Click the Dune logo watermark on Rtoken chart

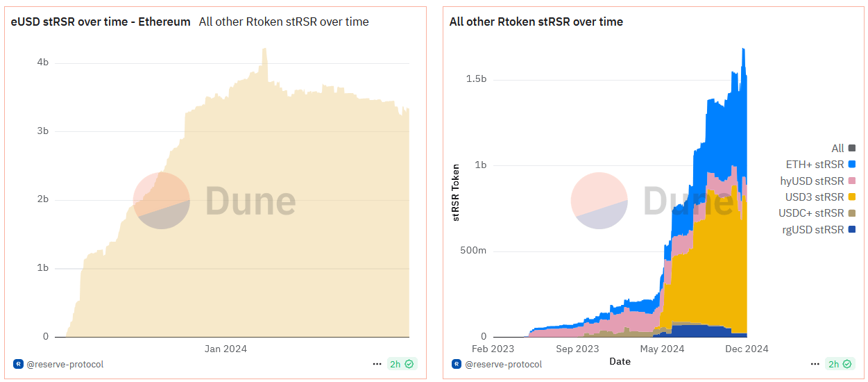652,201
